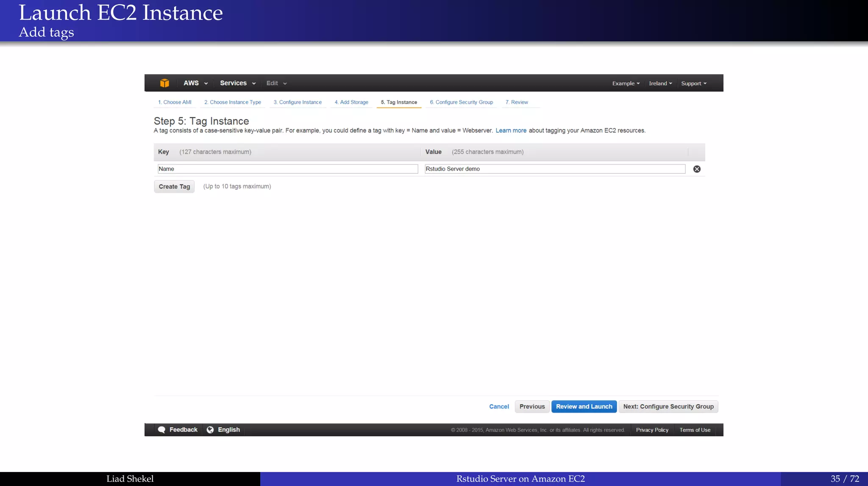This screenshot has height=486, width=868.
Task: Open the Privacy Policy link
Action: click(652, 430)
